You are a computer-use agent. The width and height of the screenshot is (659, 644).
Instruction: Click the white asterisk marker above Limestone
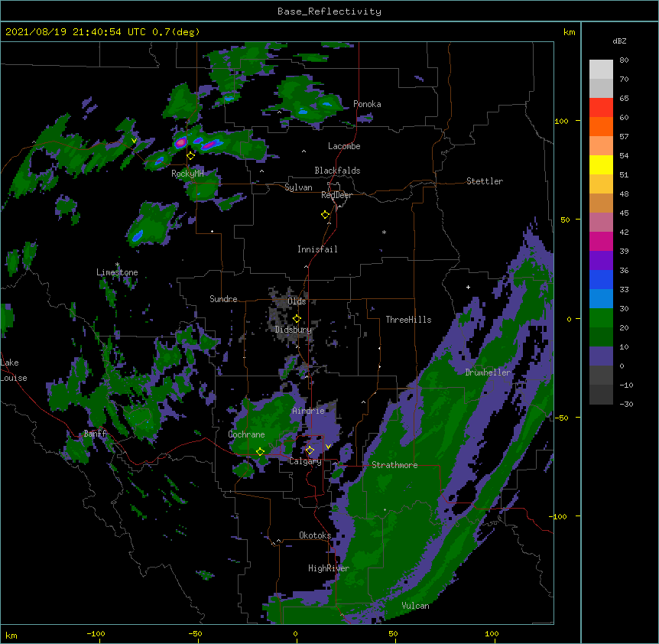click(117, 265)
